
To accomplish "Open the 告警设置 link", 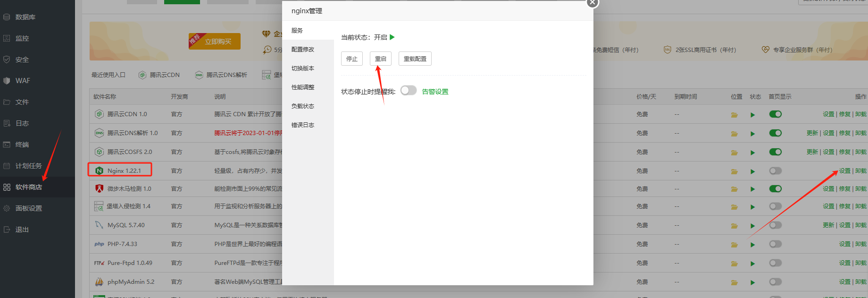I will (435, 92).
